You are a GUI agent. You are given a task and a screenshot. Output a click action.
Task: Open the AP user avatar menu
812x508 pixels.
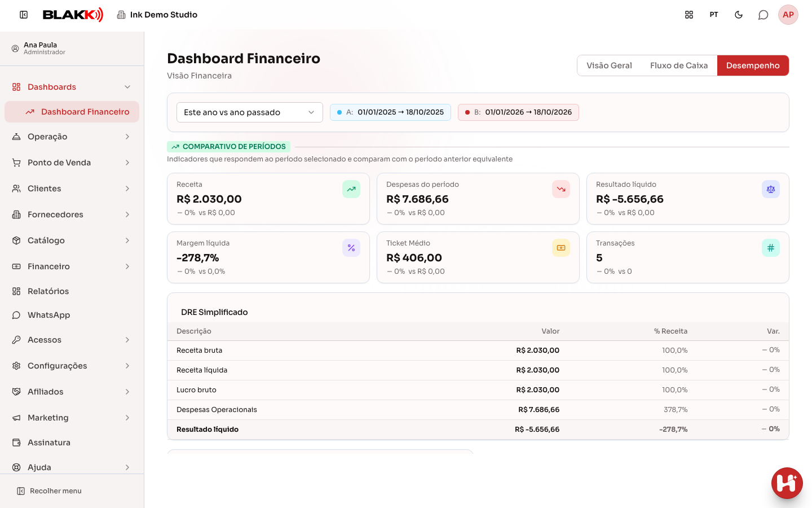(x=788, y=15)
